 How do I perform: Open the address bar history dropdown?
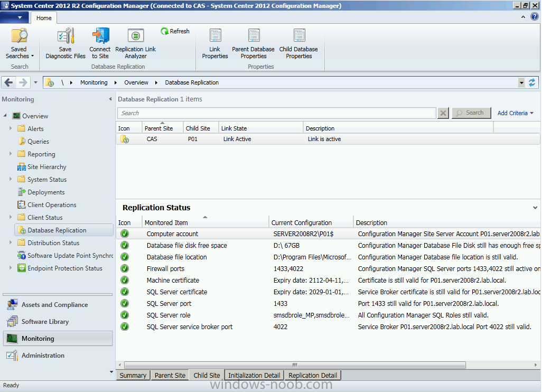(x=521, y=82)
